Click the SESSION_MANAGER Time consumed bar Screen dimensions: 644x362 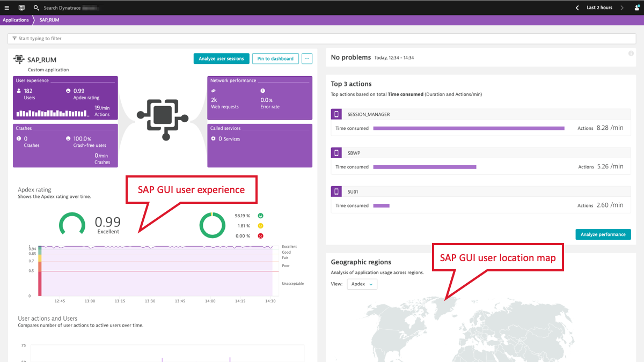pyautogui.click(x=469, y=128)
